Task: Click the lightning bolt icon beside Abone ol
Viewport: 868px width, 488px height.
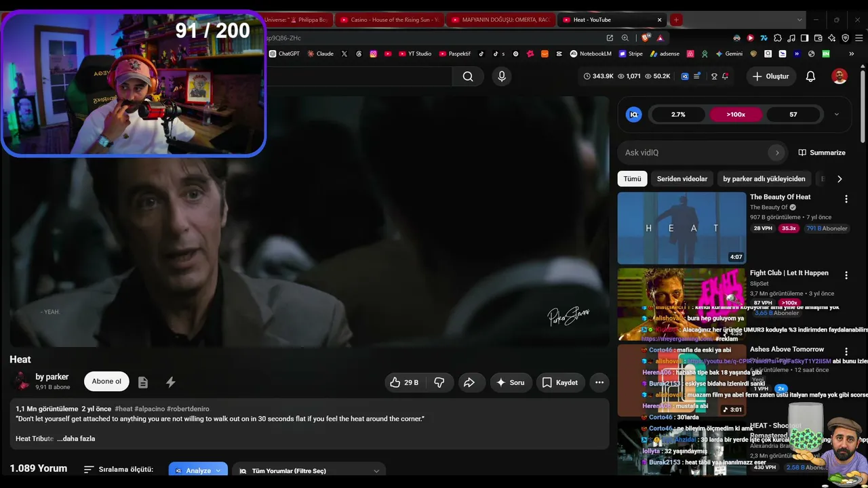Action: pyautogui.click(x=171, y=382)
